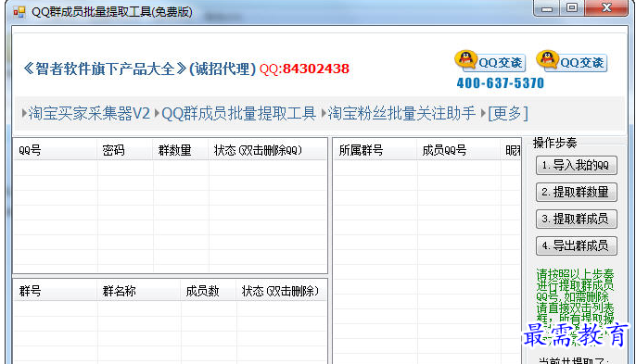Click the QQ:84302438 contact number
The image size is (636, 364).
304,69
